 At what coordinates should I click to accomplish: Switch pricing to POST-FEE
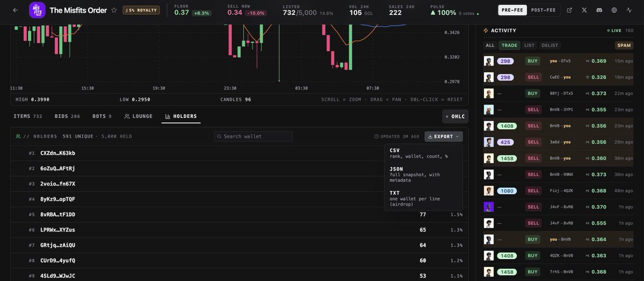544,10
